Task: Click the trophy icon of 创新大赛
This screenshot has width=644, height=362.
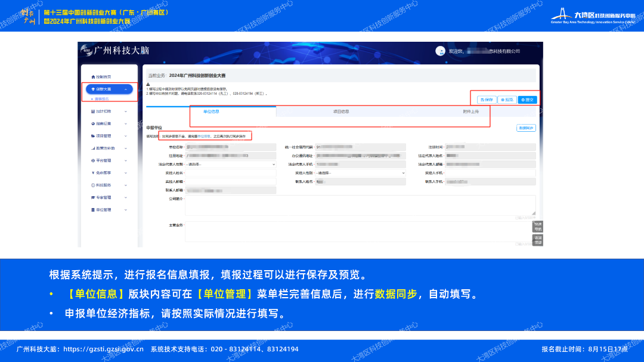Action: (93, 89)
